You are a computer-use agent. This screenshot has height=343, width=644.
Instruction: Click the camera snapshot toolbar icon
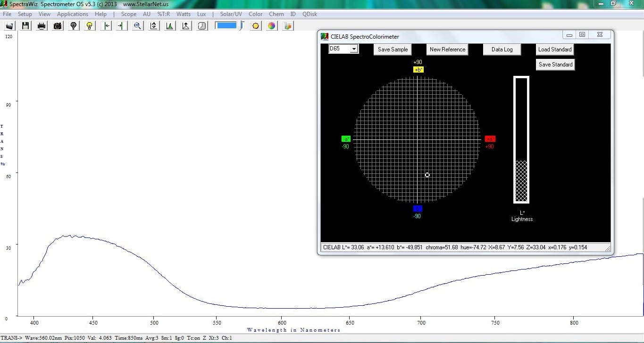(58, 26)
